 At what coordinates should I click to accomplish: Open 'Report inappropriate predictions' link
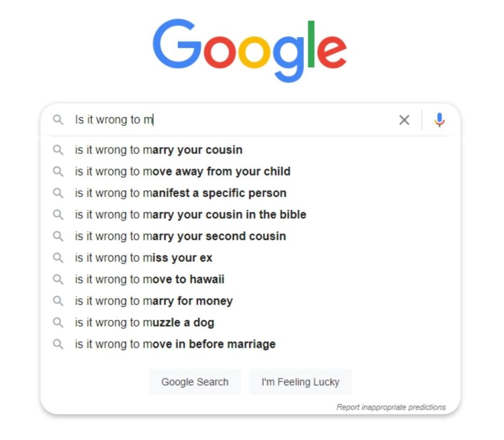coord(391,406)
